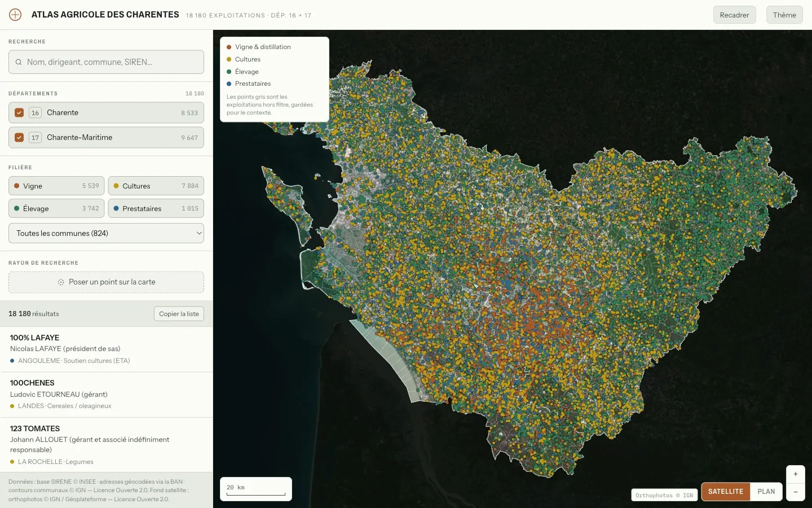The height and width of the screenshot is (508, 812).
Task: Switch map to SATELLITE view
Action: pyautogui.click(x=726, y=492)
